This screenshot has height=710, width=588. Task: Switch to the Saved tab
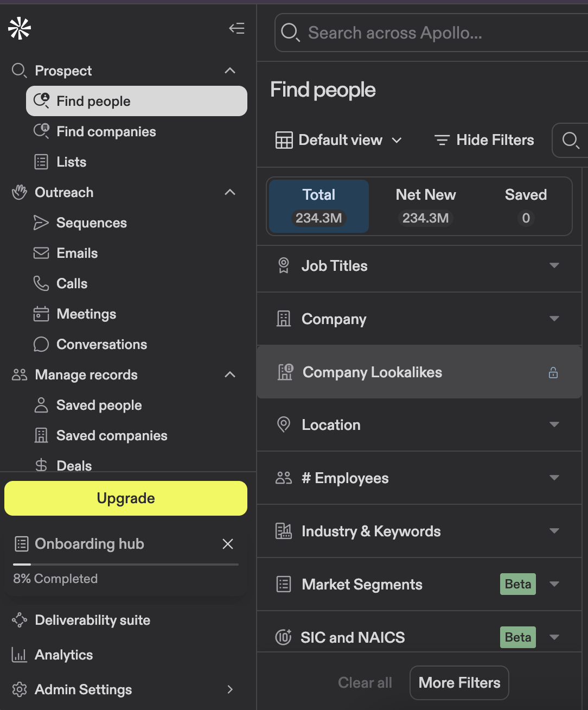[x=525, y=206]
